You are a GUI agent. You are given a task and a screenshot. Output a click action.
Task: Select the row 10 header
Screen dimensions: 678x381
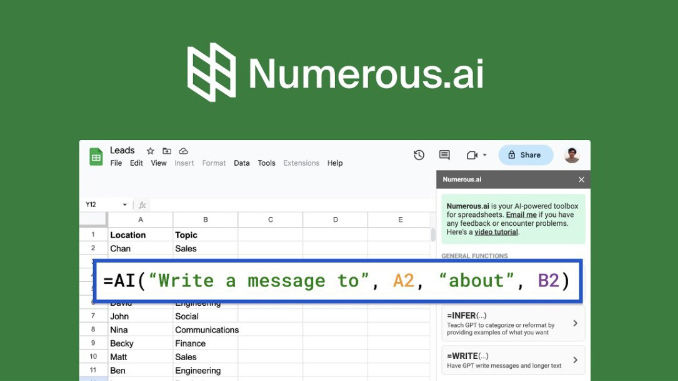93,357
